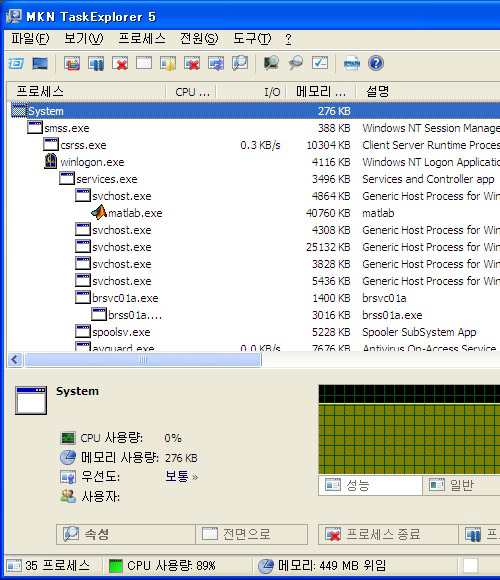Click the 10304 KB memory value
This screenshot has width=500, height=580.
(328, 145)
